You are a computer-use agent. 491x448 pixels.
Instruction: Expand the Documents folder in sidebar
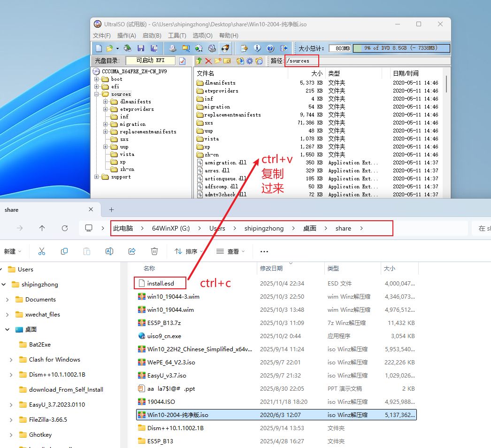pyautogui.click(x=8, y=300)
